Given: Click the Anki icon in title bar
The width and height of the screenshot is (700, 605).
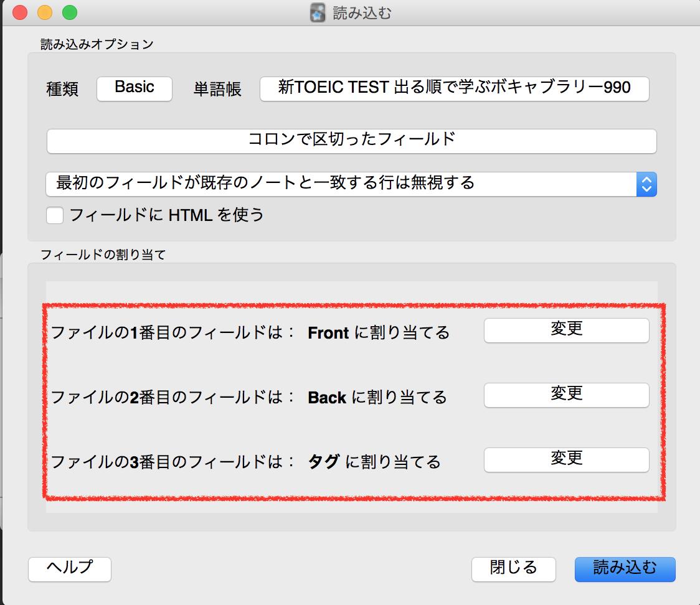Looking at the screenshot, I should tap(318, 13).
